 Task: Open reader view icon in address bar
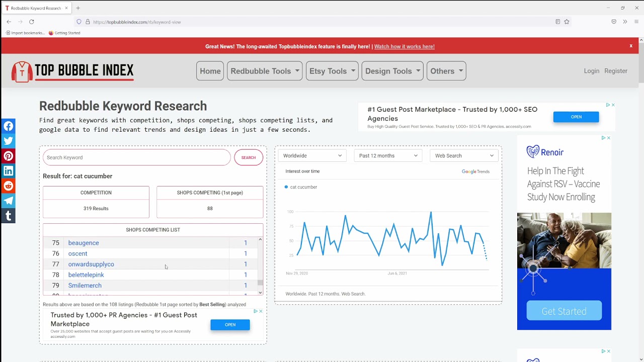(x=557, y=22)
